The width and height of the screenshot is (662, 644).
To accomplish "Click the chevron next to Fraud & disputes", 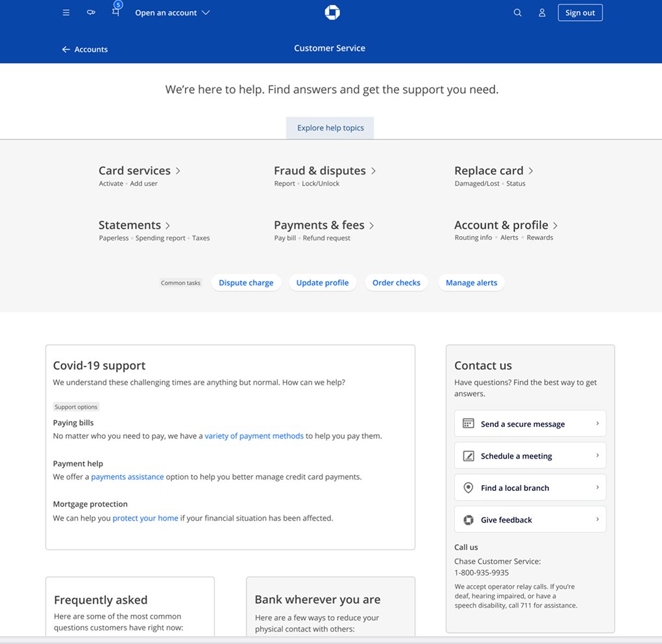I will [373, 171].
